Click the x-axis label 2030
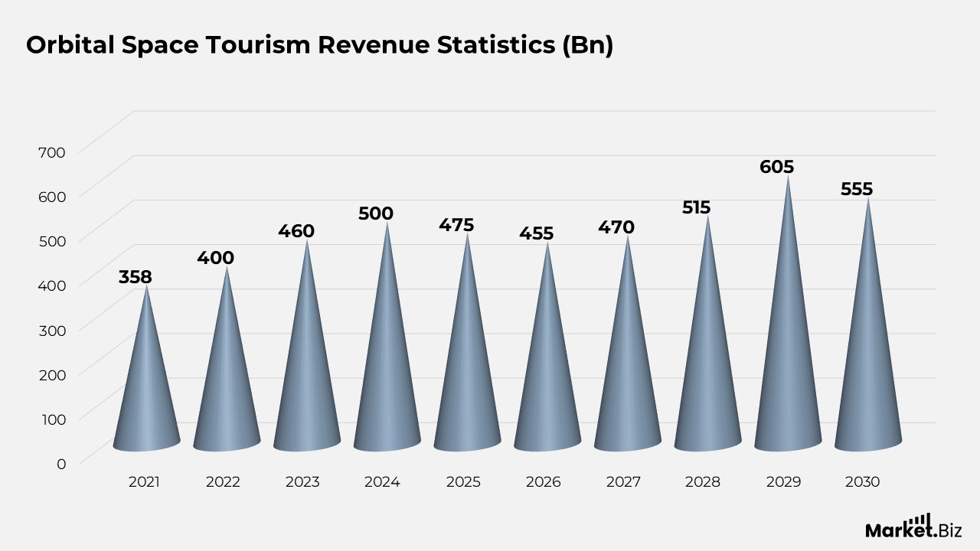 click(862, 482)
